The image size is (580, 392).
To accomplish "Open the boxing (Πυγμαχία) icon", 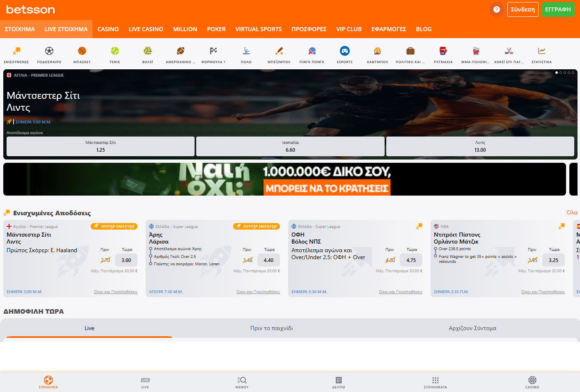I will [x=443, y=51].
